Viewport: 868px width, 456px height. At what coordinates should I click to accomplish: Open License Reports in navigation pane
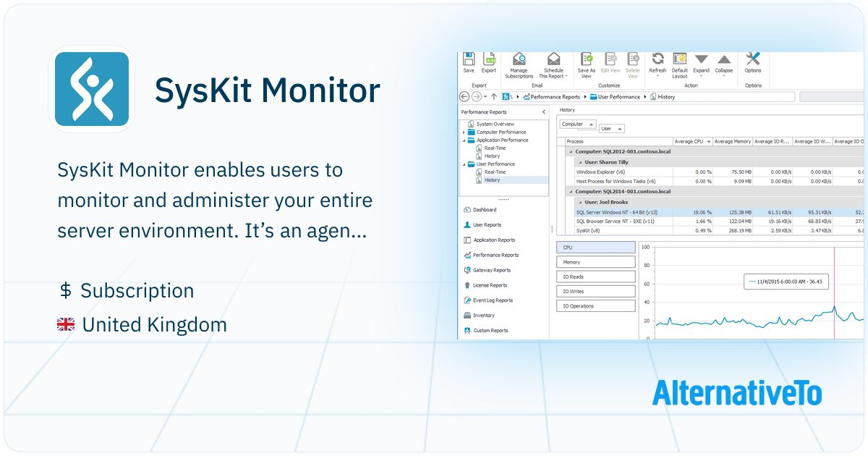click(x=485, y=285)
